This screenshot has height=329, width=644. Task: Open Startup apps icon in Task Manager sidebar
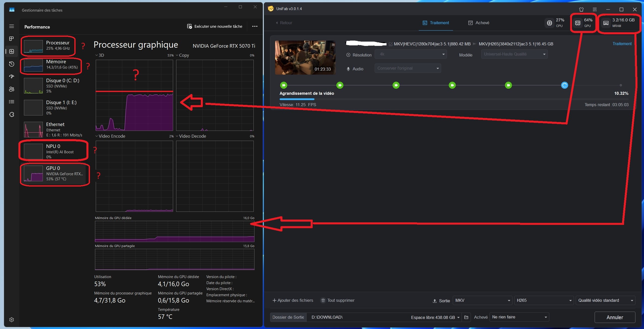(12, 76)
